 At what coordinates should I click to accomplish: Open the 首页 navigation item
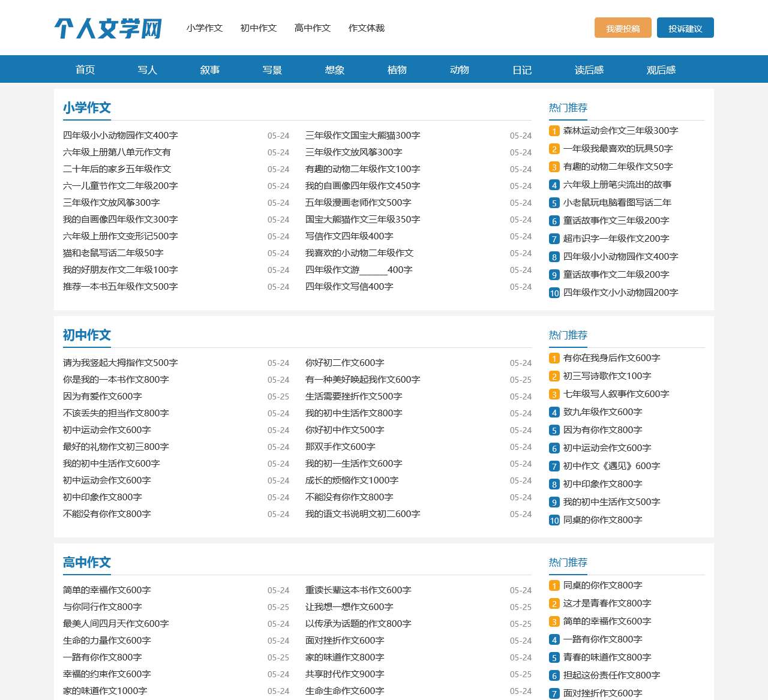(x=85, y=70)
